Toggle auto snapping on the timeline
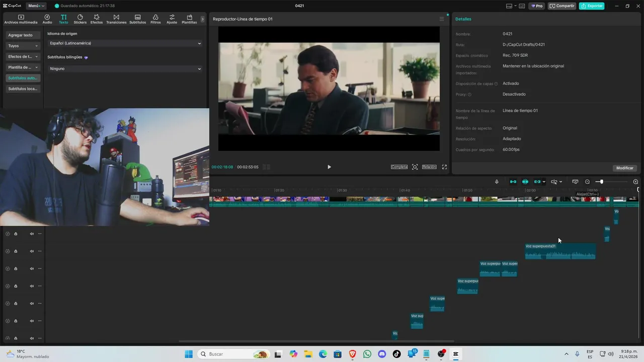This screenshot has width=644, height=362. [x=525, y=182]
